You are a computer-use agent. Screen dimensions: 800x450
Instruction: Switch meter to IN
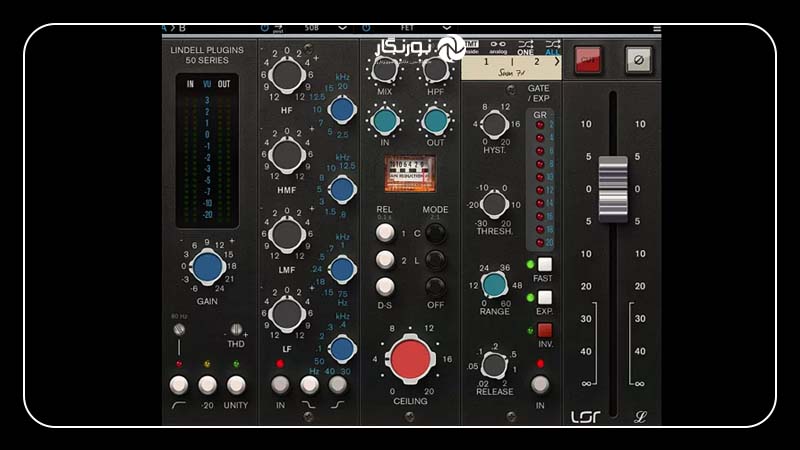(190, 84)
